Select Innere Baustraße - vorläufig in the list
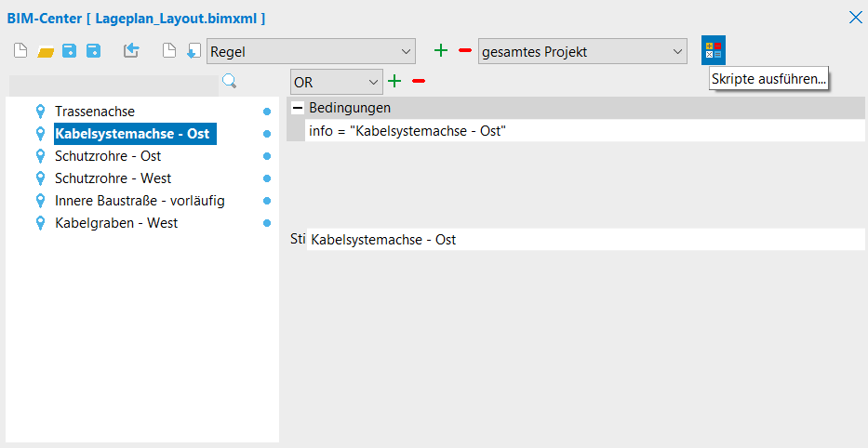Image resolution: width=868 pixels, height=448 pixels. click(x=140, y=201)
